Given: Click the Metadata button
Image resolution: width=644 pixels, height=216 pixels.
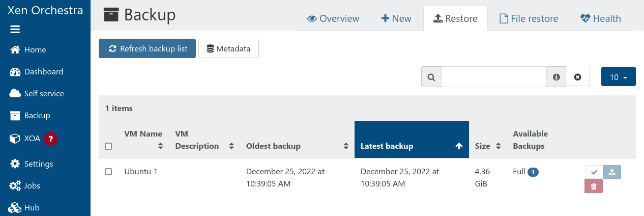Looking at the screenshot, I should point(228,49).
